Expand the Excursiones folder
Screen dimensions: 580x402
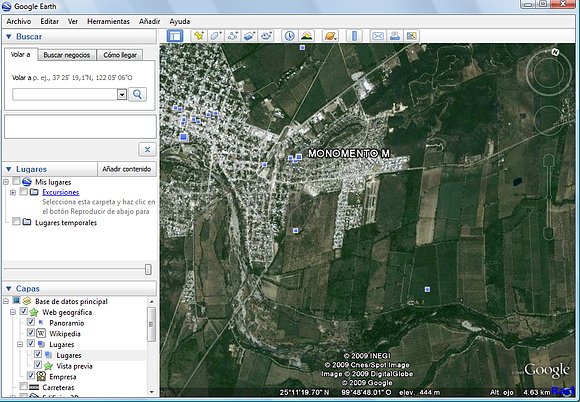tap(13, 192)
